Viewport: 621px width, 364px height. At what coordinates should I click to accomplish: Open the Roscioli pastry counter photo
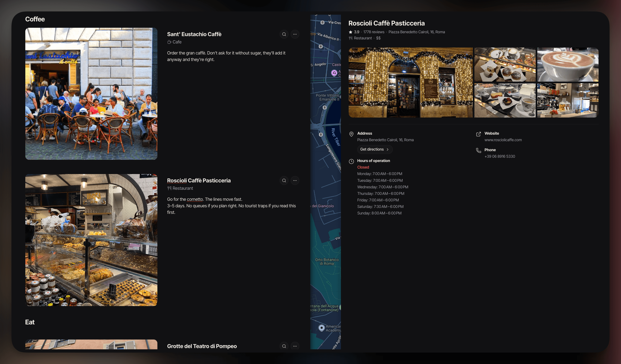click(x=91, y=240)
